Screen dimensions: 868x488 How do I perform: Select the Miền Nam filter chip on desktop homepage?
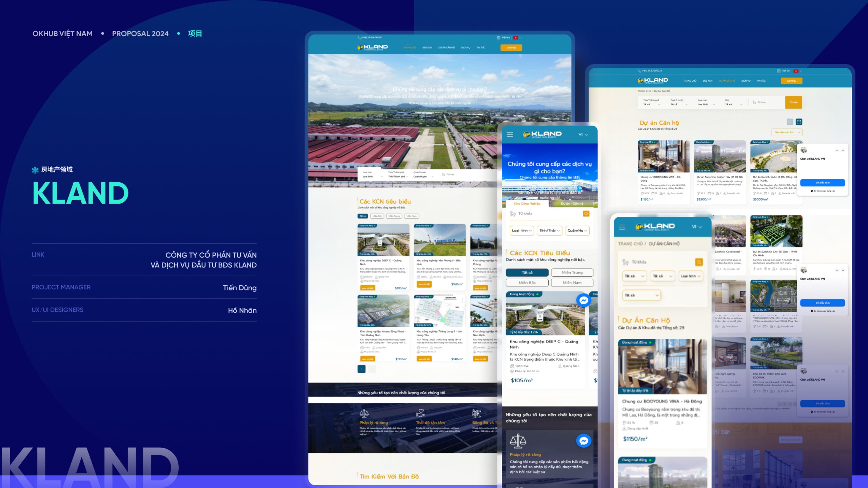(412, 216)
